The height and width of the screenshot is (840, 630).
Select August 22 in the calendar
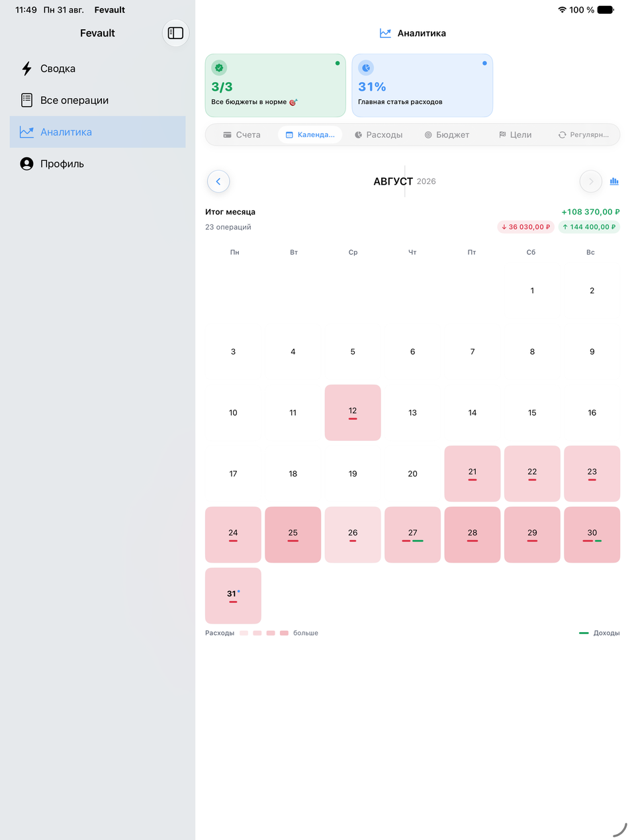tap(532, 474)
